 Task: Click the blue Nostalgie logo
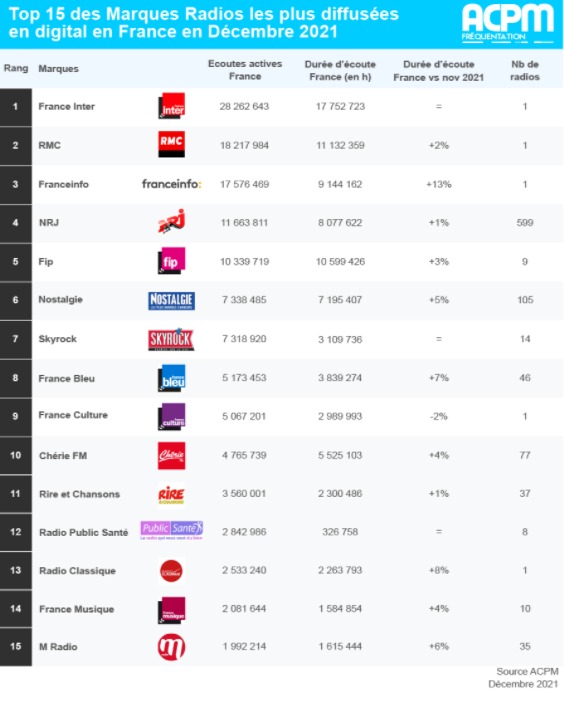click(x=171, y=300)
